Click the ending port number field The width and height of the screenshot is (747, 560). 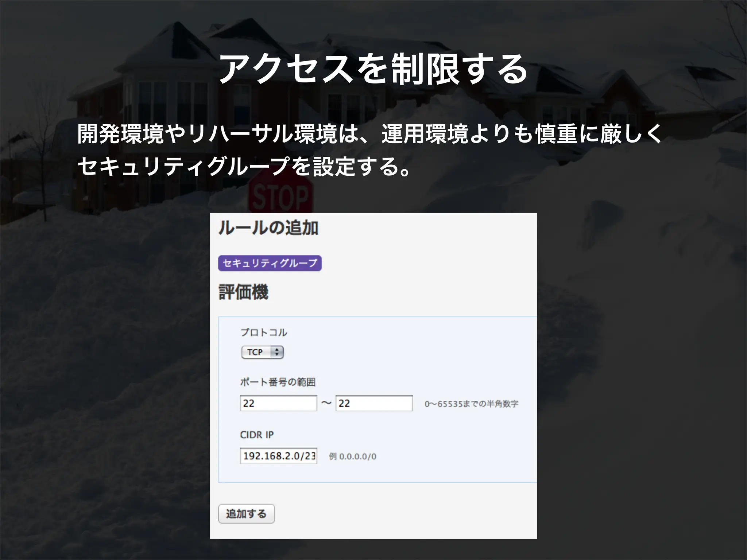tap(374, 403)
